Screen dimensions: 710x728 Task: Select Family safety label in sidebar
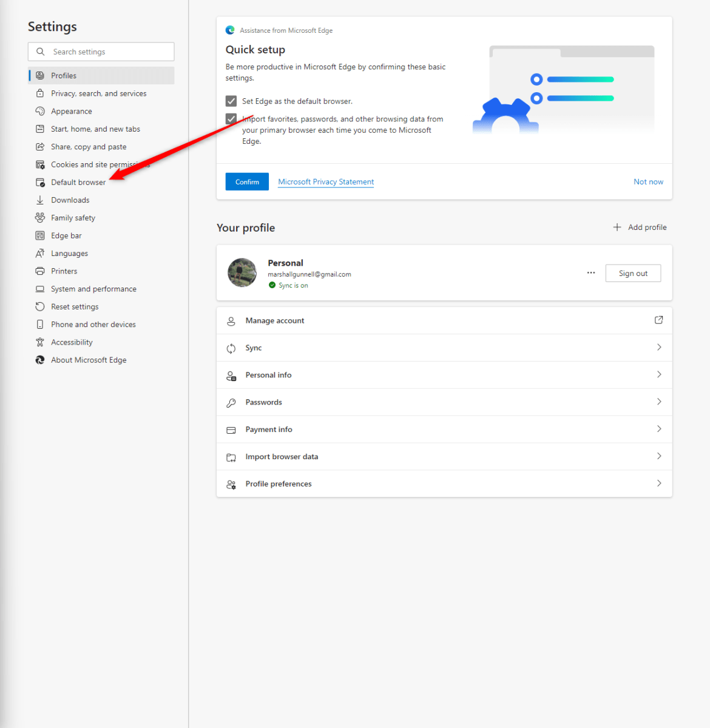[x=73, y=218]
